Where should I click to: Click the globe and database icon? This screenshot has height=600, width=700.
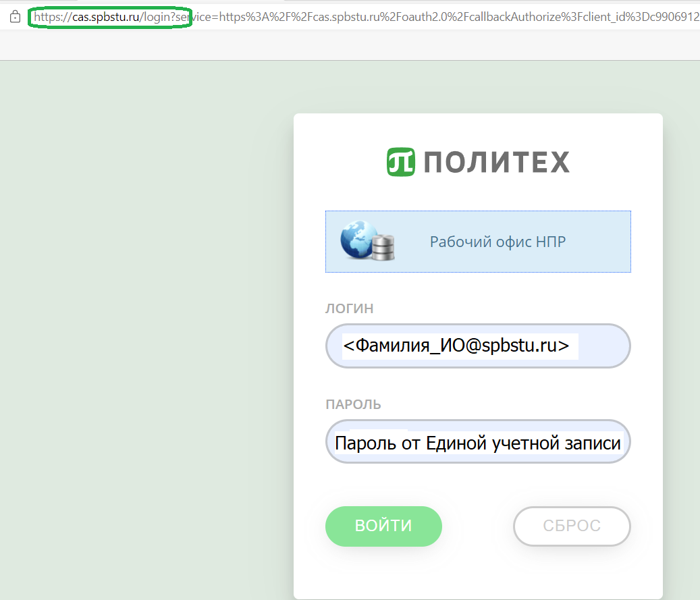367,241
